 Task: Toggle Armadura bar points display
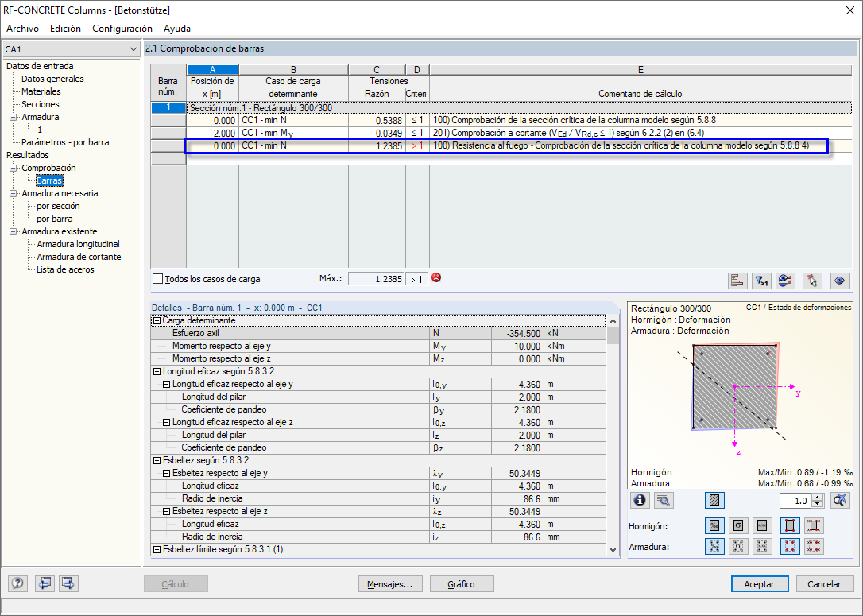(790, 546)
